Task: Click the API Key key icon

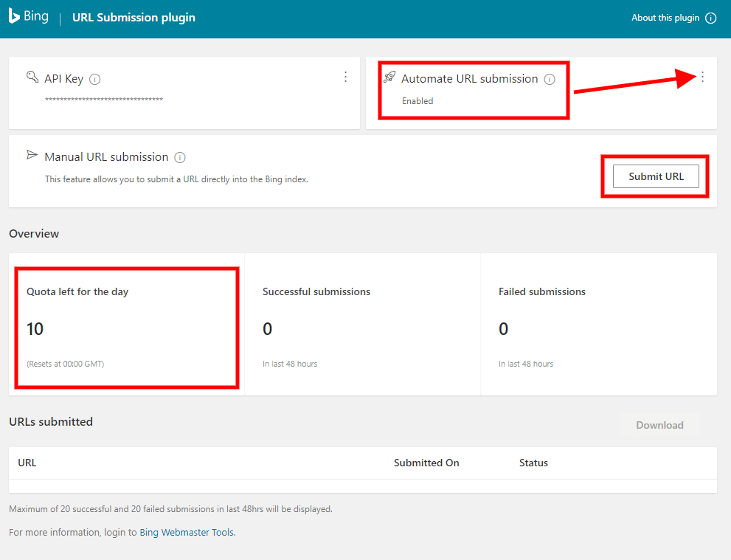Action: click(32, 77)
